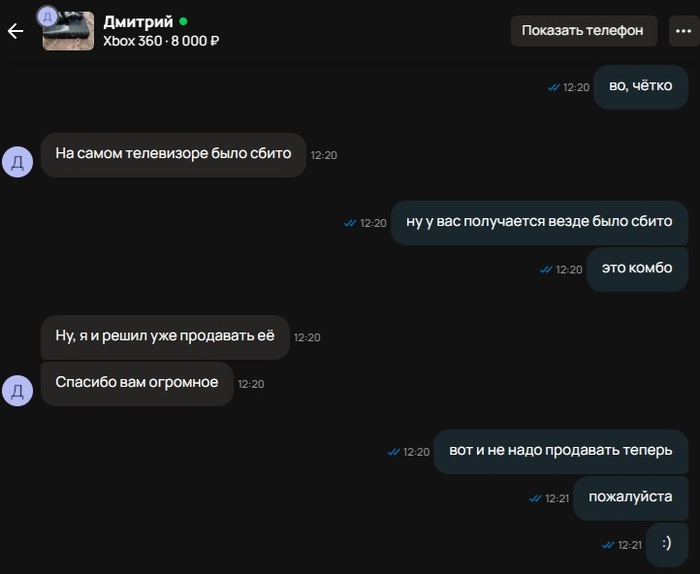Click read checkmarks next to 'во, чётко'
The image size is (700, 574).
tap(554, 87)
